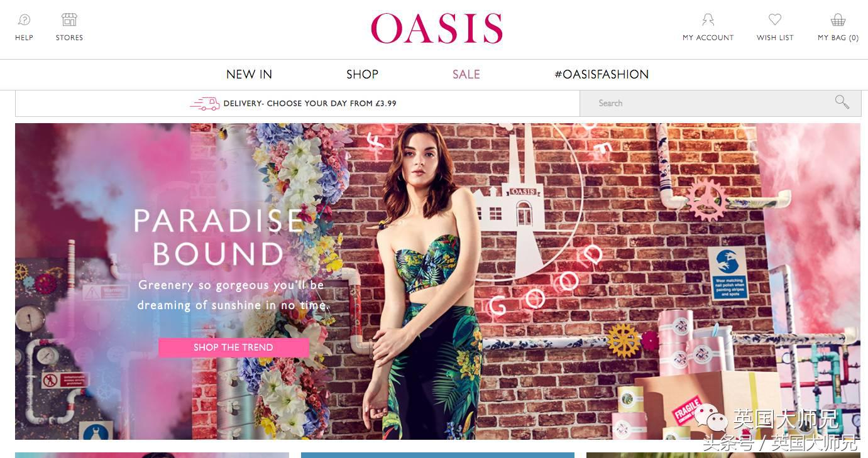Image resolution: width=868 pixels, height=458 pixels.
Task: Open the SHOP menu
Action: coord(362,74)
